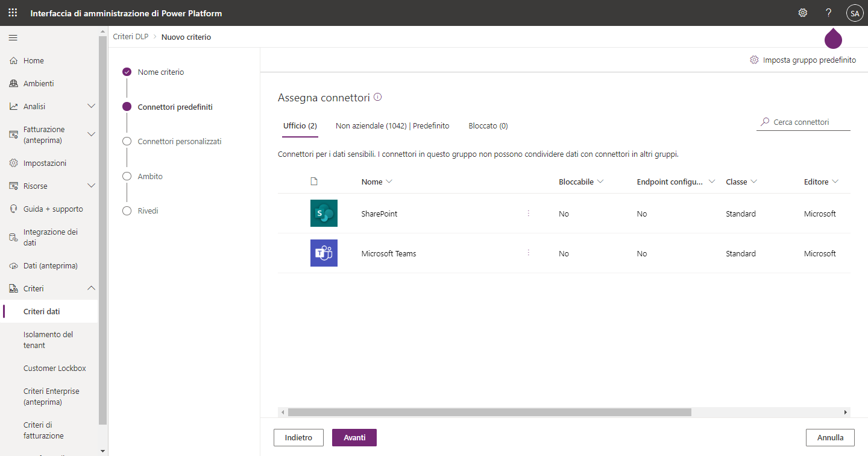
Task: Click the Avanti button
Action: click(x=354, y=438)
